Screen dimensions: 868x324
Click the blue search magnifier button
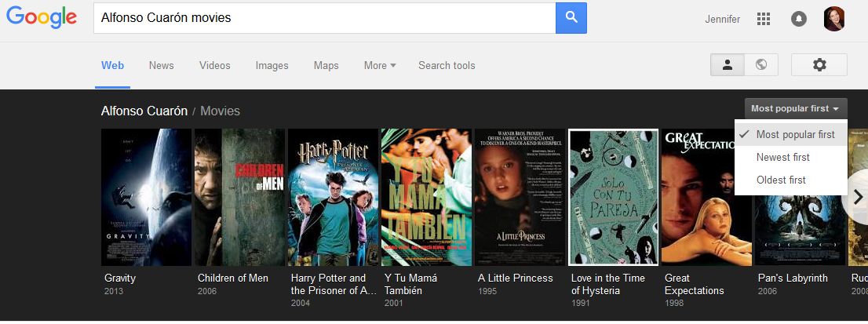point(571,18)
